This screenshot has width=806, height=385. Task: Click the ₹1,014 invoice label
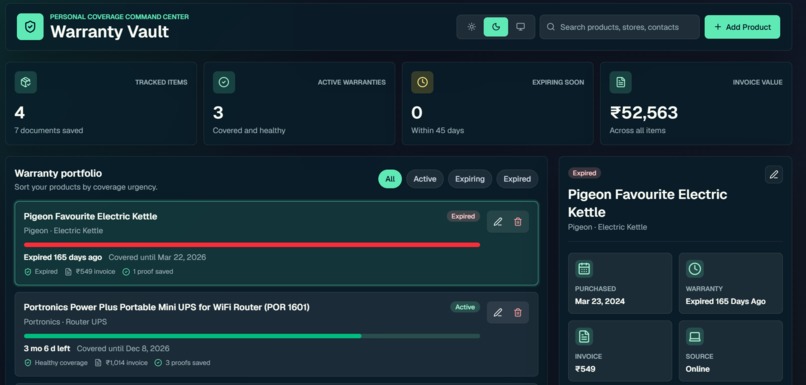(x=121, y=363)
